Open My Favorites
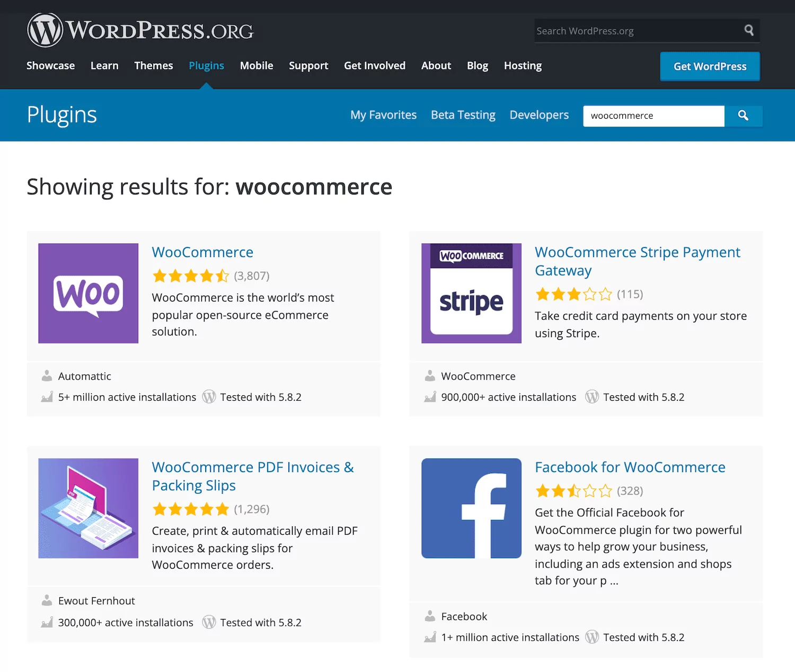 [x=383, y=115]
